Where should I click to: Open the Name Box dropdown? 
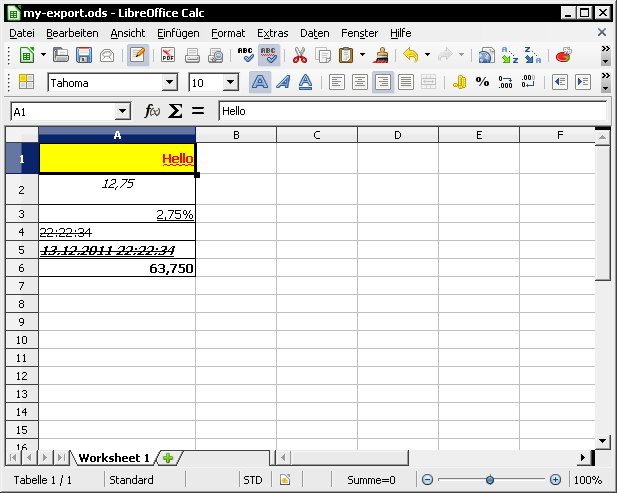[x=123, y=112]
